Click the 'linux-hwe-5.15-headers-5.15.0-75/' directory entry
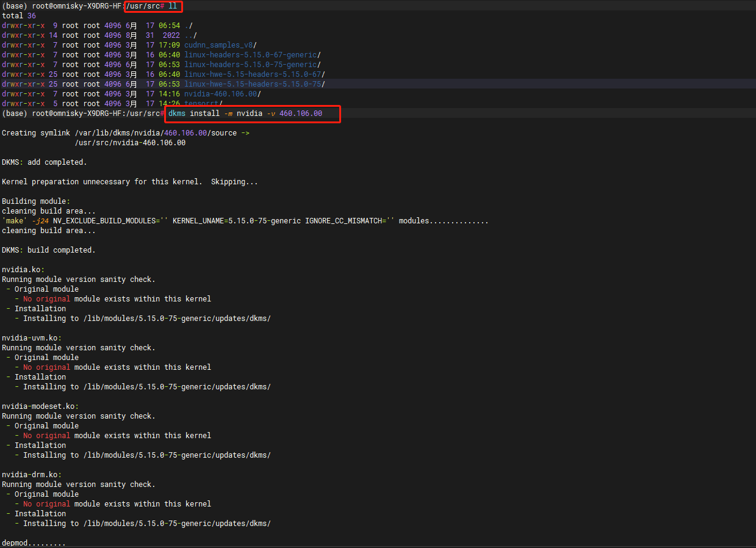756x548 pixels. tap(254, 84)
